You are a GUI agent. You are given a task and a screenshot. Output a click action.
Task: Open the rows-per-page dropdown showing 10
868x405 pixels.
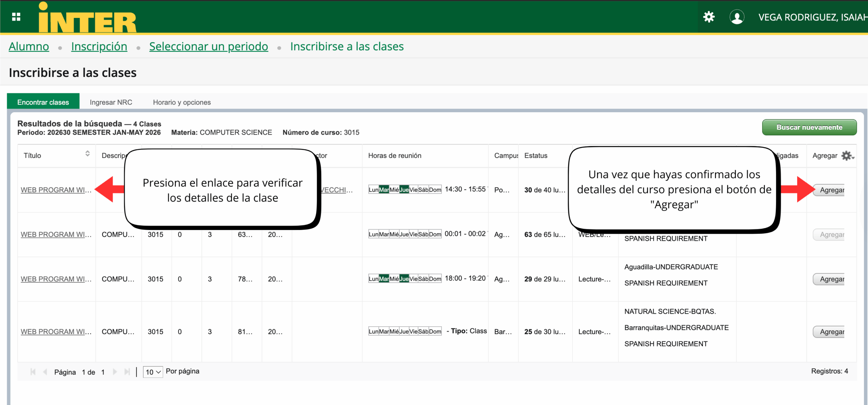153,372
